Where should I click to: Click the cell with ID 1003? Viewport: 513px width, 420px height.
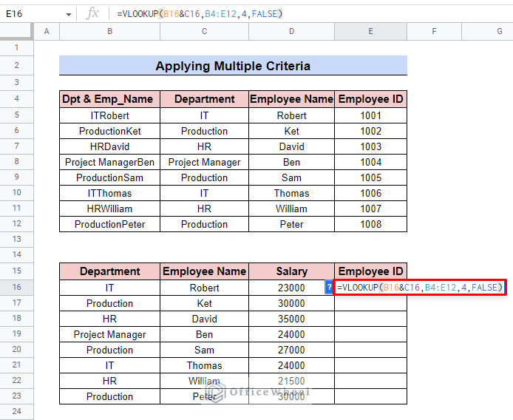click(370, 146)
